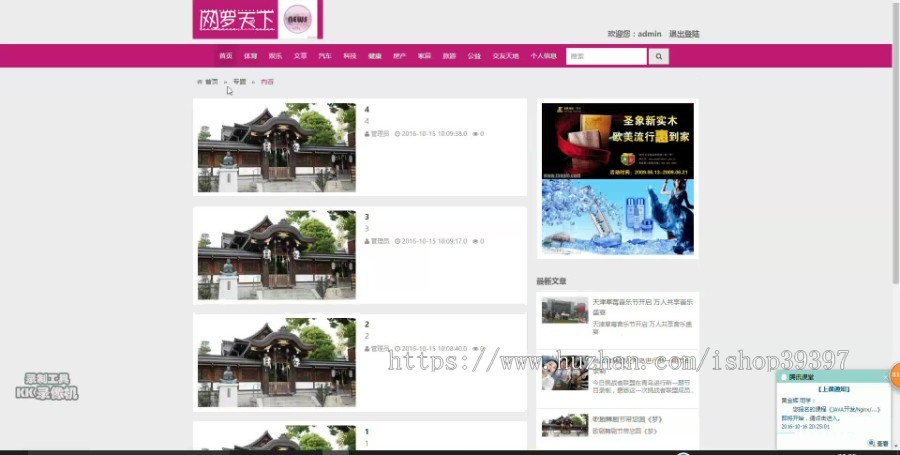The height and width of the screenshot is (455, 900).
Task: Open the 旅游 navigation tab
Action: click(x=449, y=56)
